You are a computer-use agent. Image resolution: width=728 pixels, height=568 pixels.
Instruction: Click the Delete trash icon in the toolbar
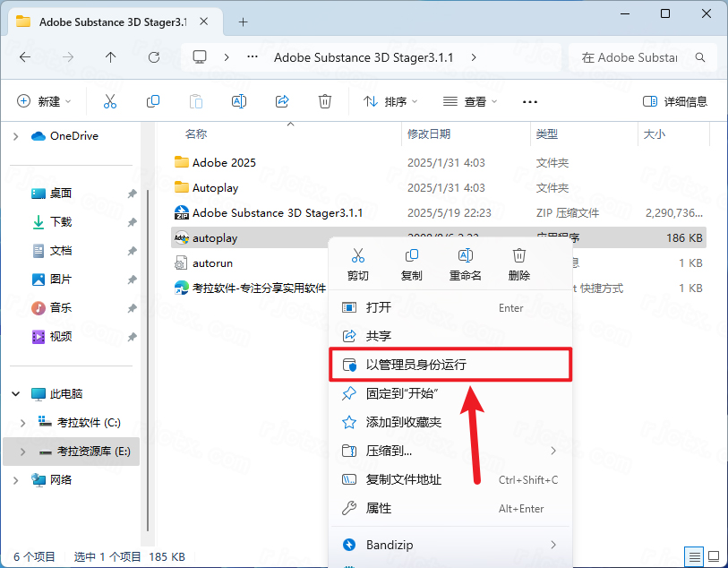click(x=325, y=100)
